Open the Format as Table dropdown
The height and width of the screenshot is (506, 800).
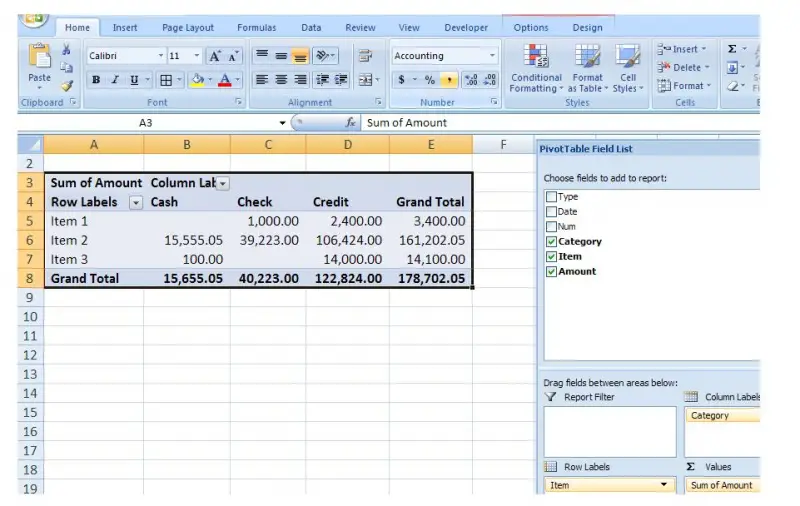click(588, 69)
